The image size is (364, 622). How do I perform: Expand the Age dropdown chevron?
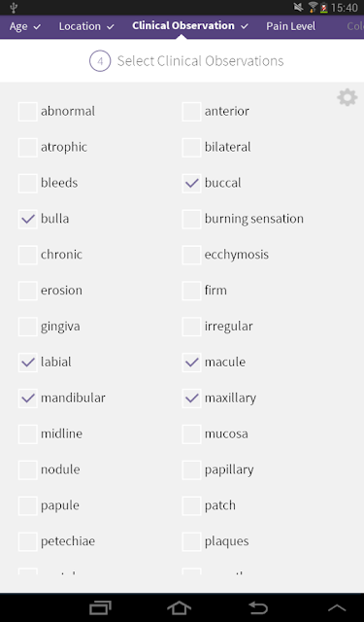pyautogui.click(x=37, y=27)
